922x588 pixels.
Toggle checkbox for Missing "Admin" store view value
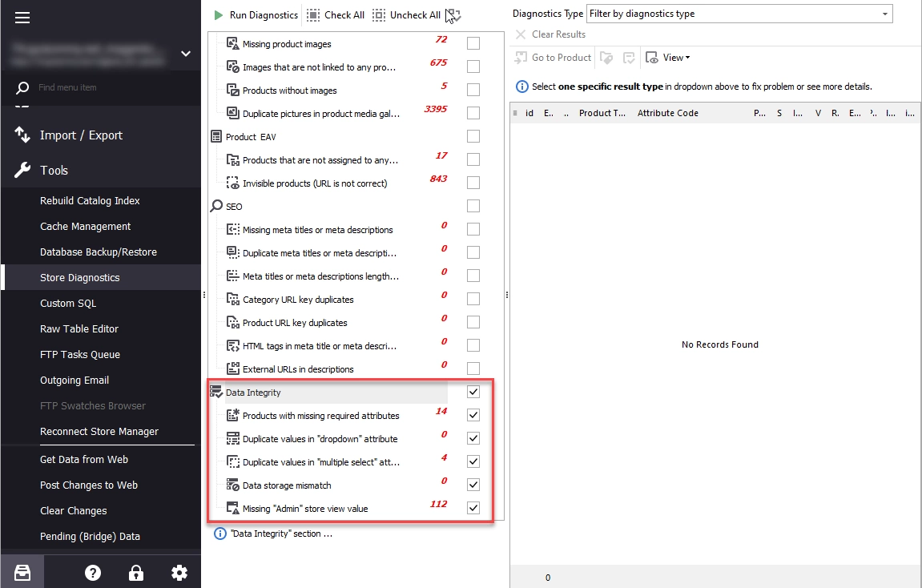click(x=473, y=508)
